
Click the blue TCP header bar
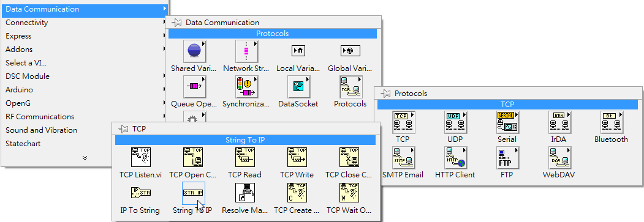point(507,105)
